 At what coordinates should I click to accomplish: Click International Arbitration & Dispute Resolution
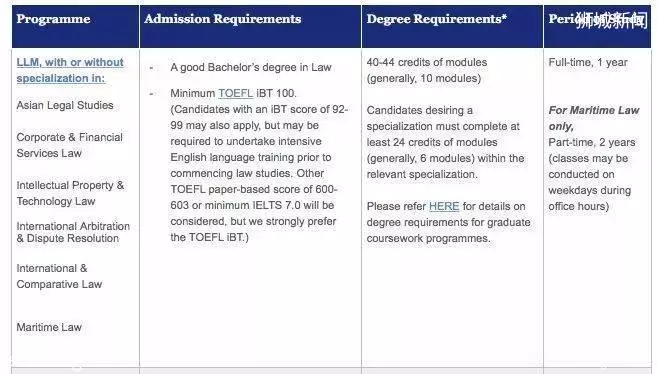(73, 232)
